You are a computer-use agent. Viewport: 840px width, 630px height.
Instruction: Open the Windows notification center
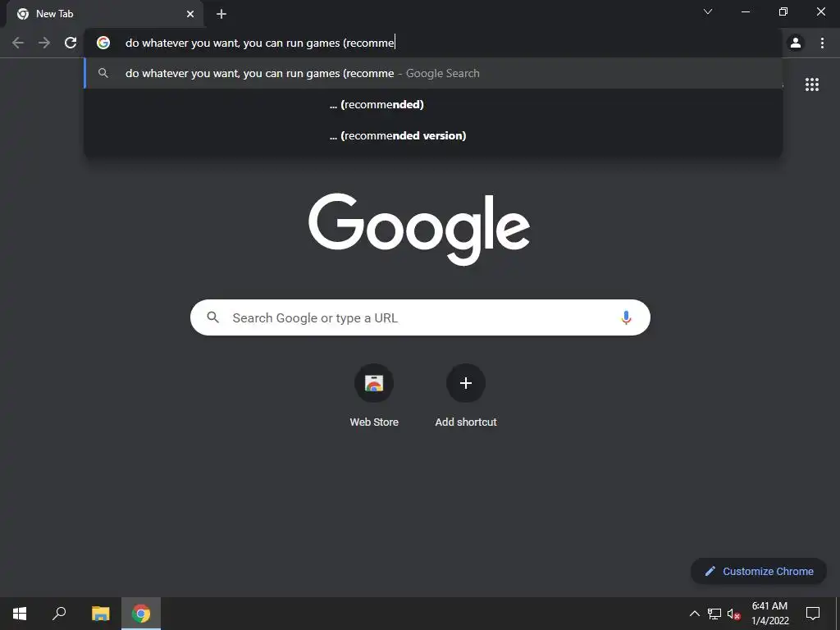coord(813,614)
